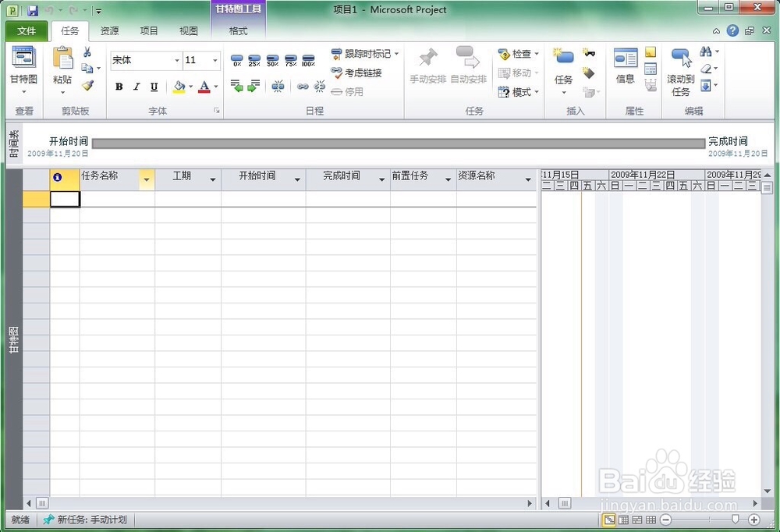Click the zoom slider handle in status bar
This screenshot has width=780, height=532.
click(736, 520)
